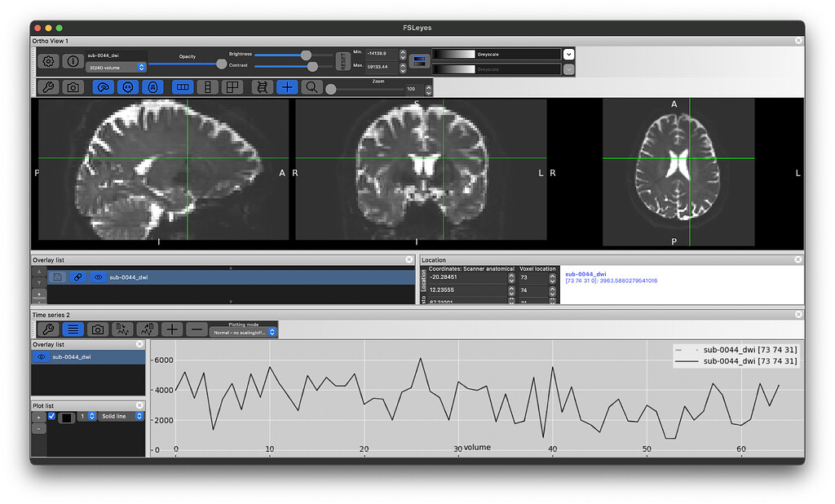Take a screenshot of the ortho view
Screen dimensions: 835x504
(73, 86)
